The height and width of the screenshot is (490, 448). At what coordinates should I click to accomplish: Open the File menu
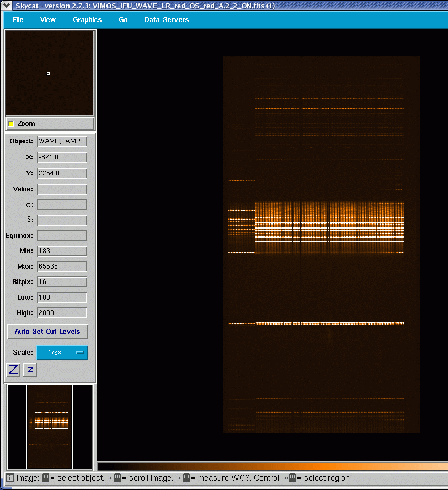click(18, 20)
